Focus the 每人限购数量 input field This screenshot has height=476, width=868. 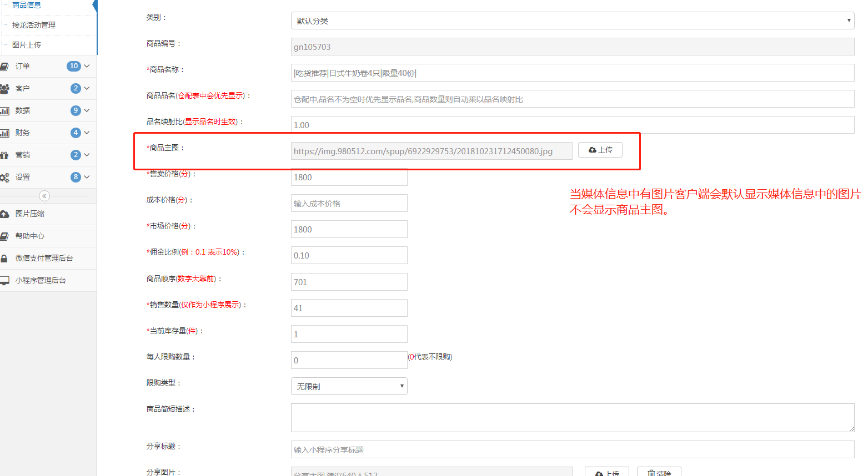349,360
